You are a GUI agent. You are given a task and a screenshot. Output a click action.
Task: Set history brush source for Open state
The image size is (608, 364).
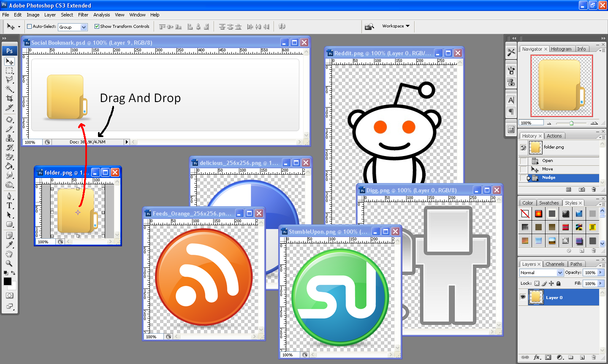[x=524, y=161]
